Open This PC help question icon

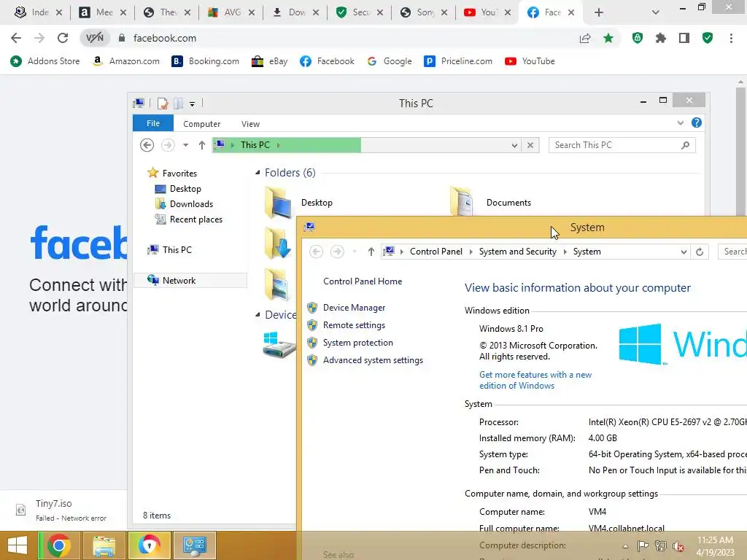click(697, 122)
